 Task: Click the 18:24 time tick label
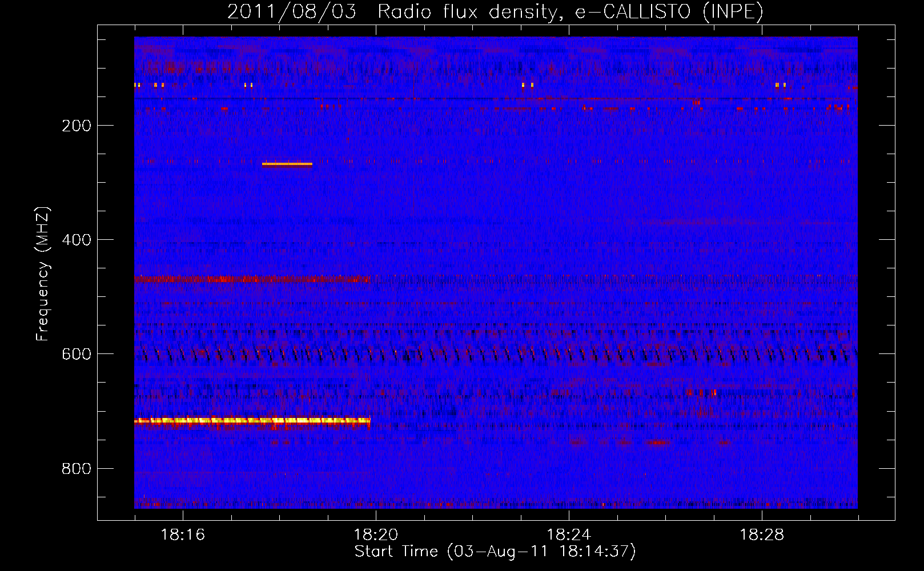569,535
